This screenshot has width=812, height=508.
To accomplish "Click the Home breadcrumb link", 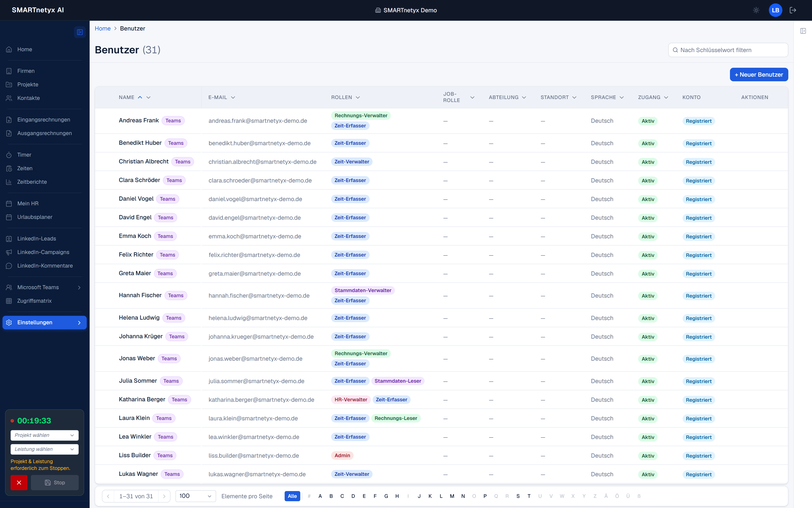I will click(102, 29).
